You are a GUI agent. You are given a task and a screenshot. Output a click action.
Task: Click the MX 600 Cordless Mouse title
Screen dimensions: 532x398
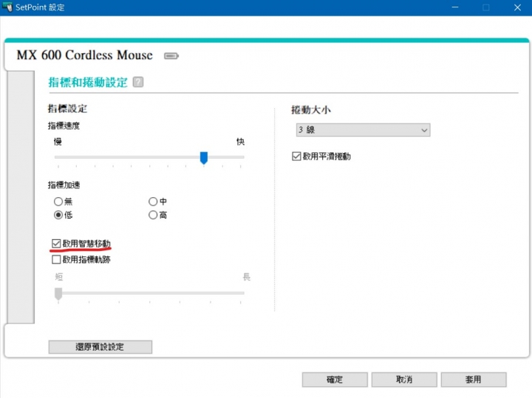84,55
